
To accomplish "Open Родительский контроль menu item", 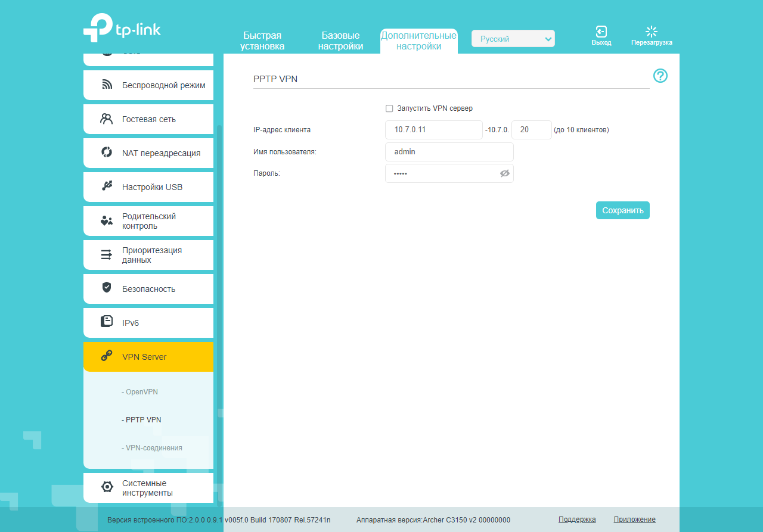I will (148, 221).
